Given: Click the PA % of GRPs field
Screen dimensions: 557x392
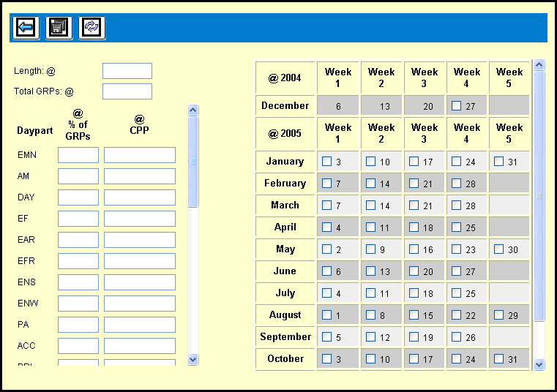Looking at the screenshot, I should click(78, 325).
